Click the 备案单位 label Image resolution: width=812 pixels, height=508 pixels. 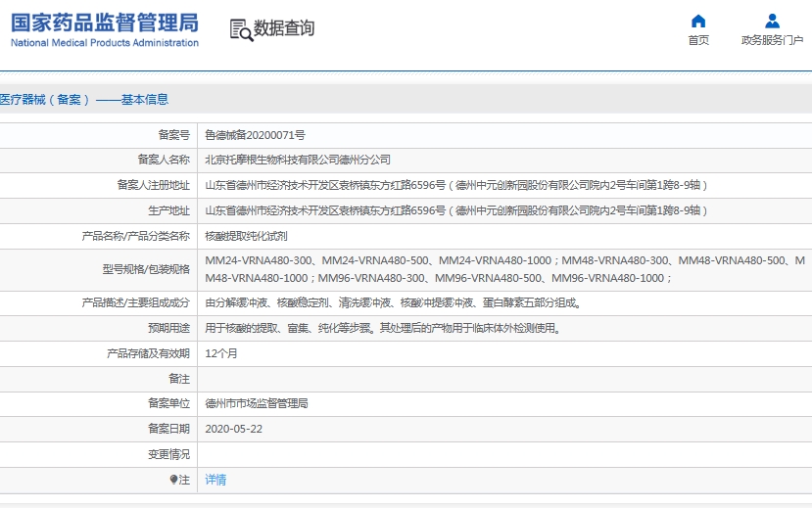click(x=168, y=403)
